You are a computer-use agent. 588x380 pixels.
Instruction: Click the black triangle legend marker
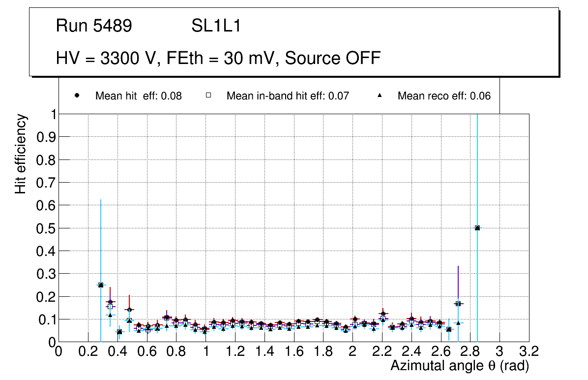[x=380, y=95]
